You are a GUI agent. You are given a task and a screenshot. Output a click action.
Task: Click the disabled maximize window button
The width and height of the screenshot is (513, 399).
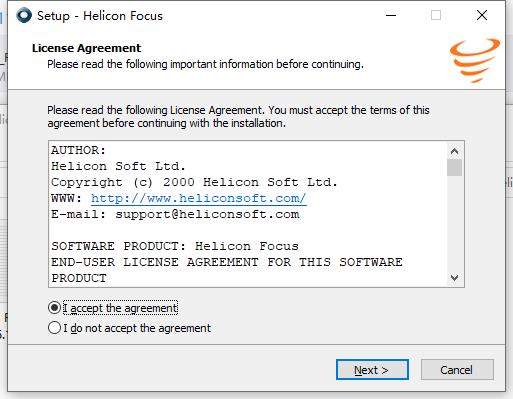pyautogui.click(x=436, y=15)
